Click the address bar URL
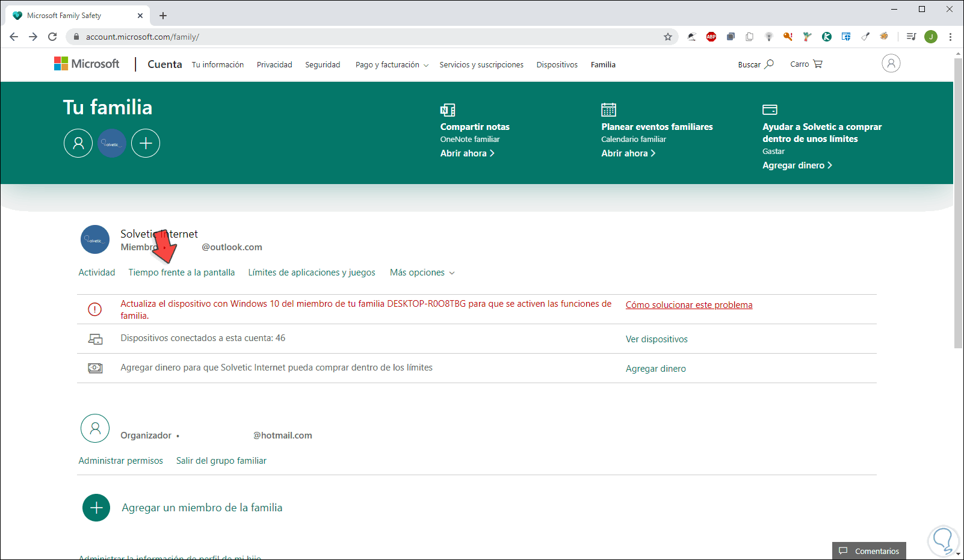Screen dimensions: 964x560 point(143,37)
